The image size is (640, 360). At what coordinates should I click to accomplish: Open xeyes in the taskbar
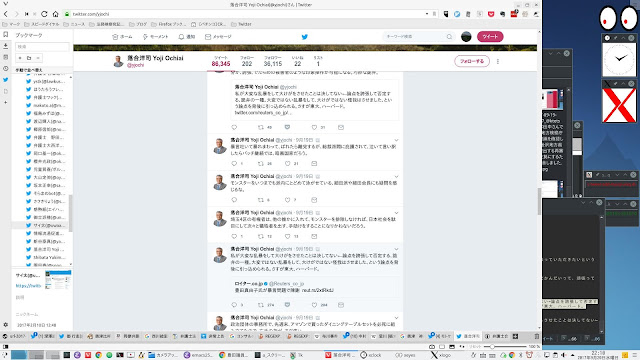pyautogui.click(x=405, y=355)
